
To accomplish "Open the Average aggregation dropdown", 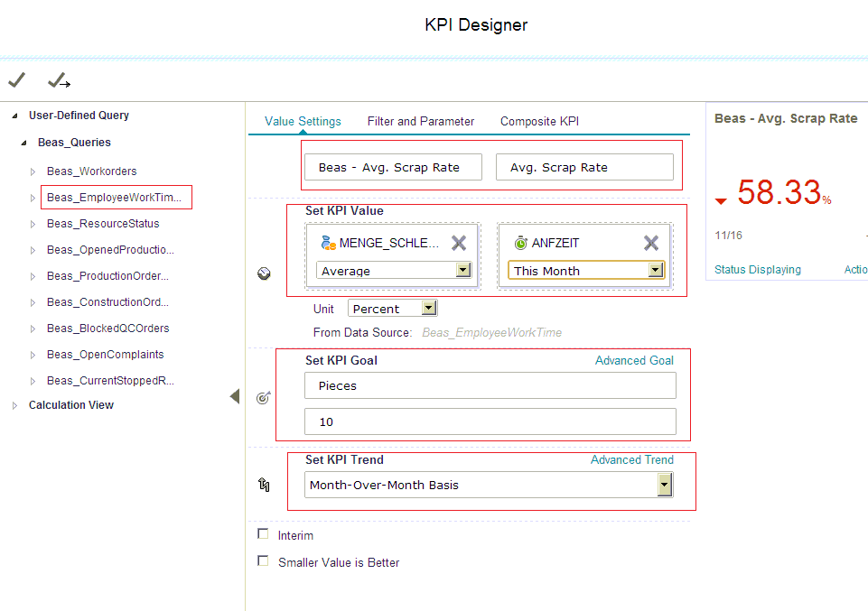I will [x=462, y=269].
